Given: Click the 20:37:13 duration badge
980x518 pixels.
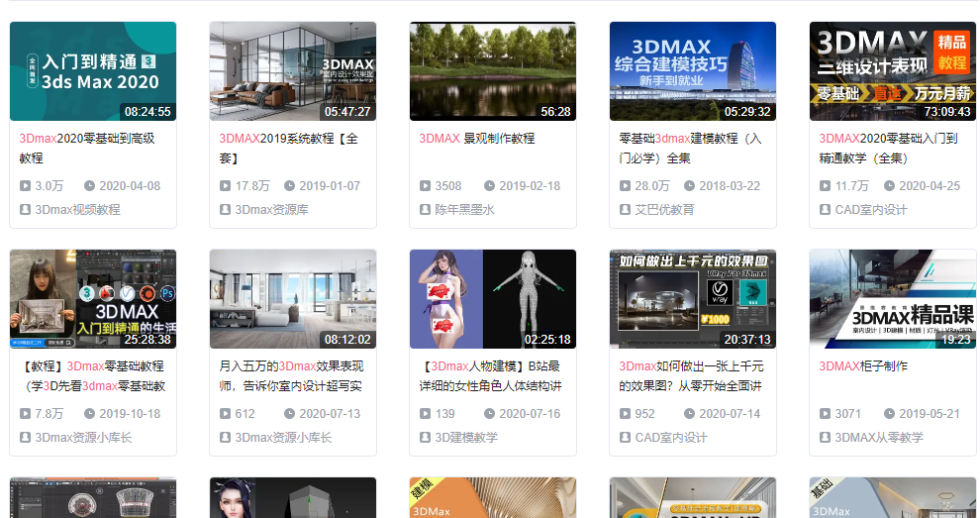Looking at the screenshot, I should click(747, 339).
